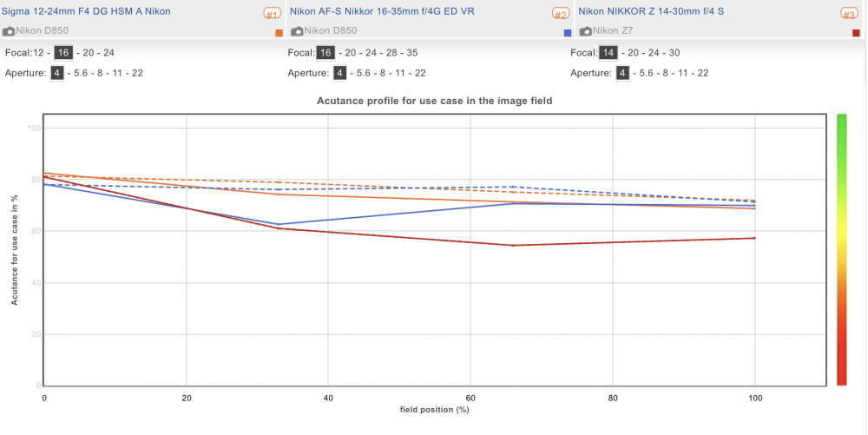The height and width of the screenshot is (435, 868).
Task: Click the #1 badge on the Sigma lens
Action: coord(272,14)
